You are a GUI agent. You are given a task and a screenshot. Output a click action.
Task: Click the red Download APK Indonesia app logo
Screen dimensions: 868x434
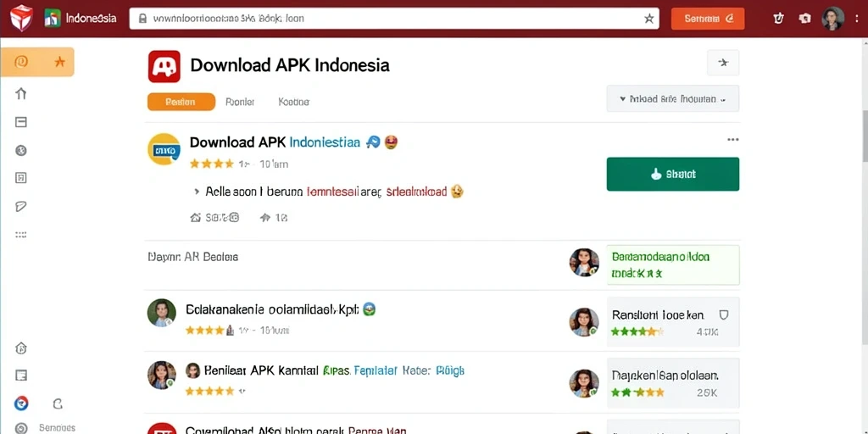click(164, 66)
